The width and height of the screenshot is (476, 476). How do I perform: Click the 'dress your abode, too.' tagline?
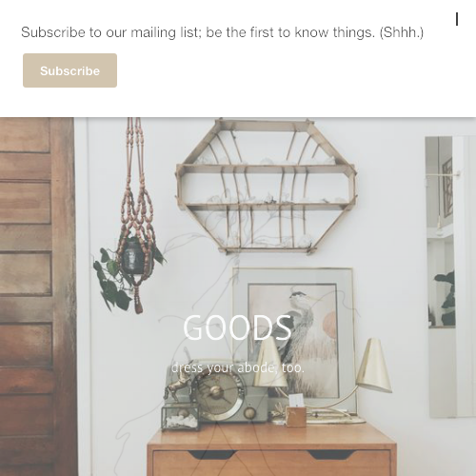point(238,367)
